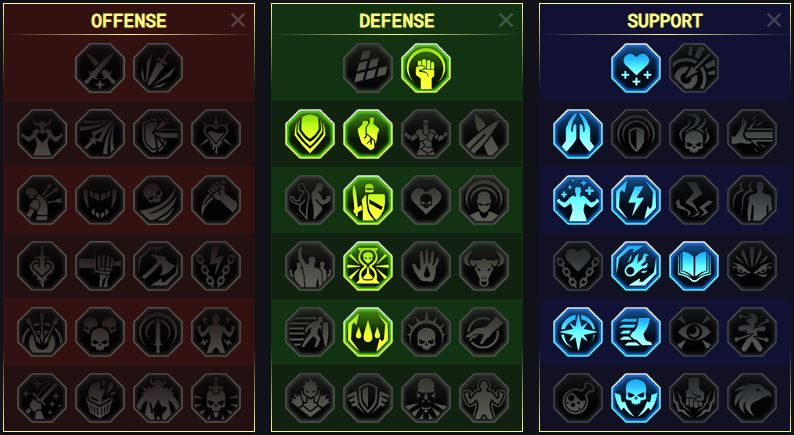794x435 pixels.
Task: Select the bull head mastery in Defense
Action: tap(484, 266)
